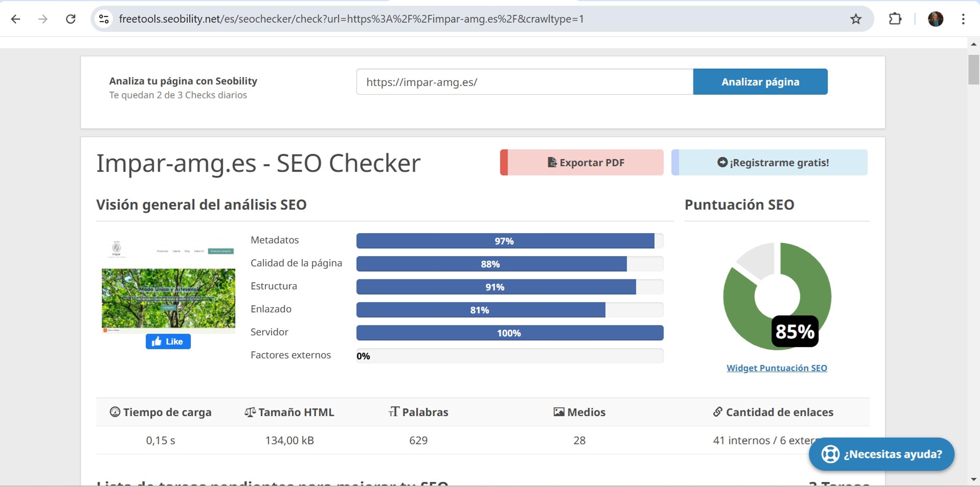Go back using the browser back arrow
Viewport: 980px width, 487px height.
click(16, 19)
